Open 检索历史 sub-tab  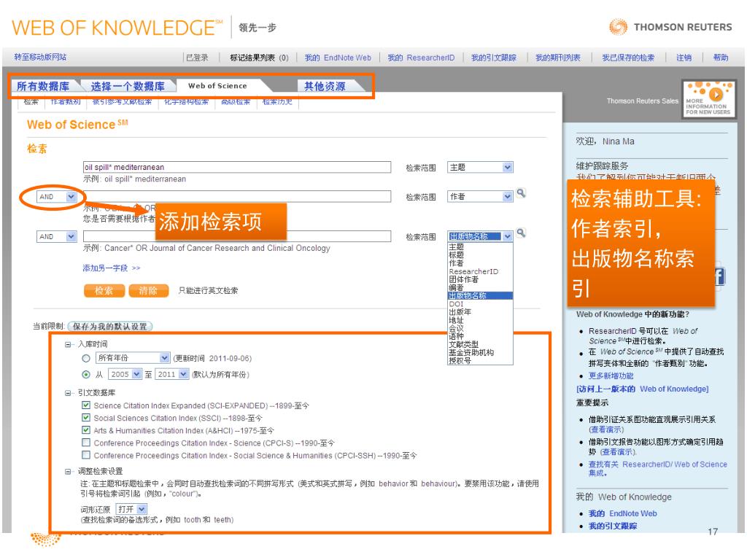(x=277, y=101)
